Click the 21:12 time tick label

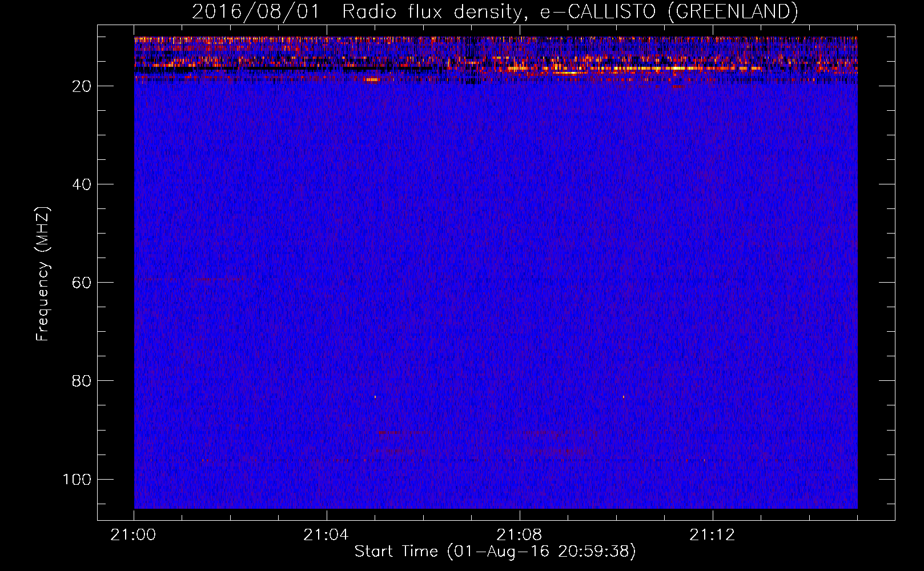click(x=712, y=535)
